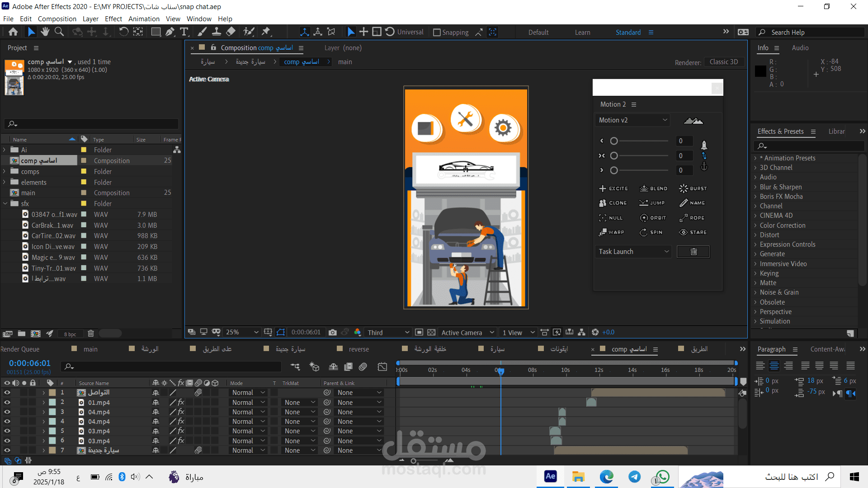Open the Animation menu
The height and width of the screenshot is (488, 868).
(144, 19)
